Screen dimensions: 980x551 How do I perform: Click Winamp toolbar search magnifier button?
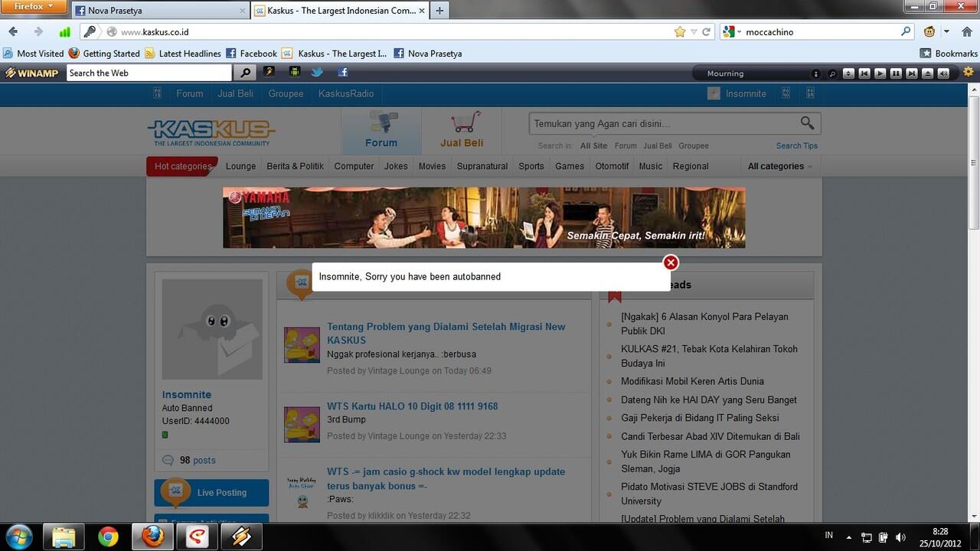244,73
